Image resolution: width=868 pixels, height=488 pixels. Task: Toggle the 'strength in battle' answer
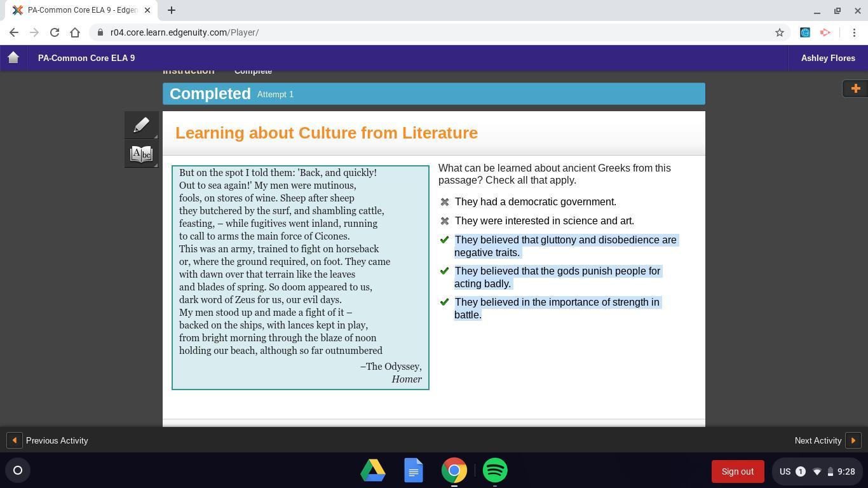pos(445,302)
